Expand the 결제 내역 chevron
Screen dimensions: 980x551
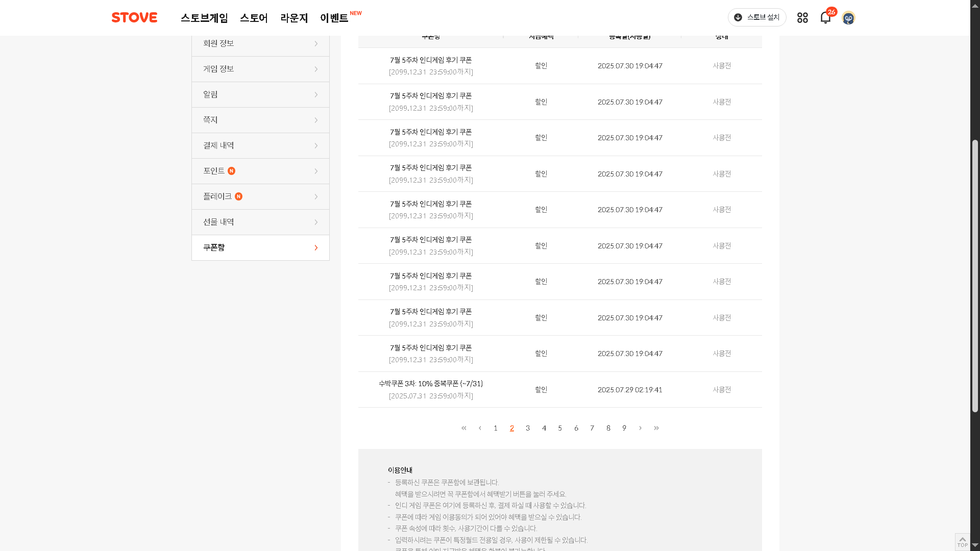(x=316, y=146)
